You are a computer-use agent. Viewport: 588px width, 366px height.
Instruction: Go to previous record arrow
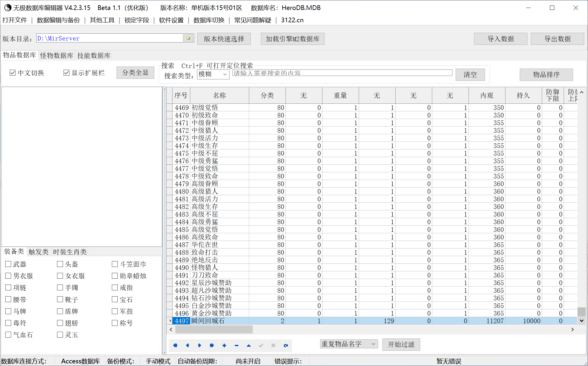point(187,345)
